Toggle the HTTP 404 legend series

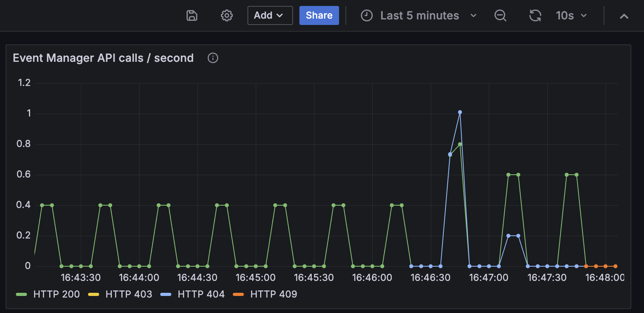click(x=201, y=294)
